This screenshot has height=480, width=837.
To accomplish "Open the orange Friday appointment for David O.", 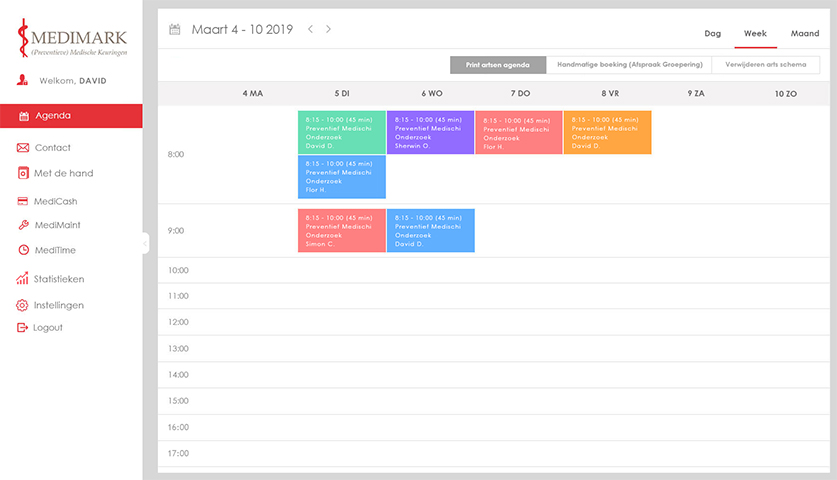I will (x=607, y=132).
